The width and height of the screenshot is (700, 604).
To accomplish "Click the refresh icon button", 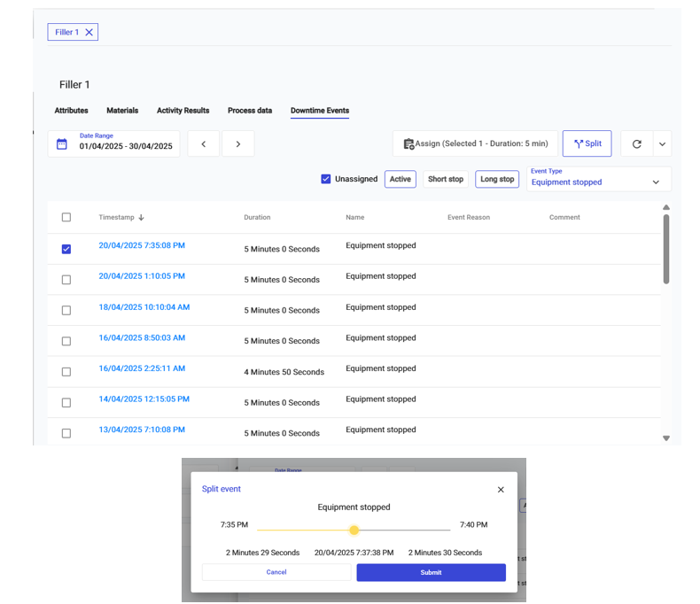I will [636, 144].
